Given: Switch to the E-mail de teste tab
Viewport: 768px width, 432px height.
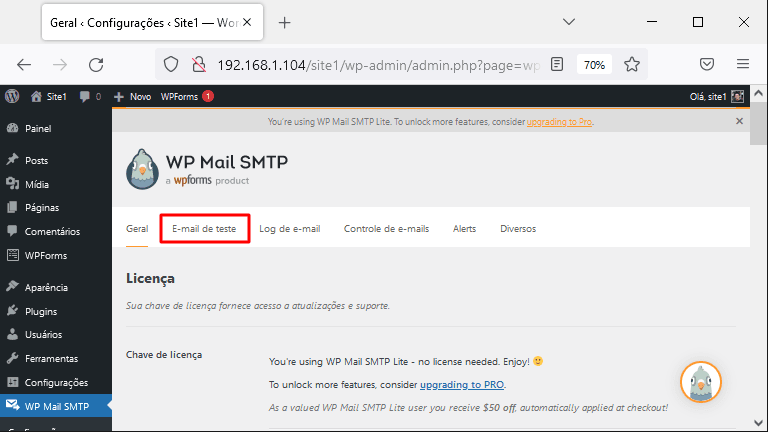Looking at the screenshot, I should (204, 229).
